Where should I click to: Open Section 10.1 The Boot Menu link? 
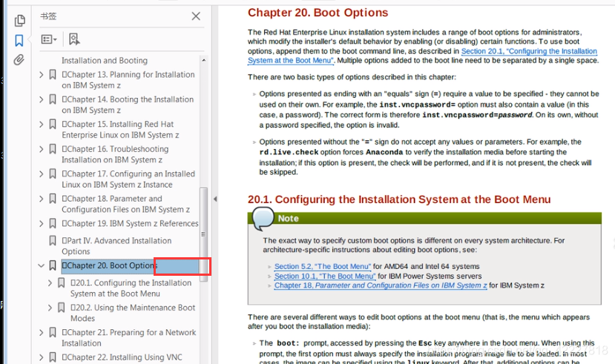325,277
